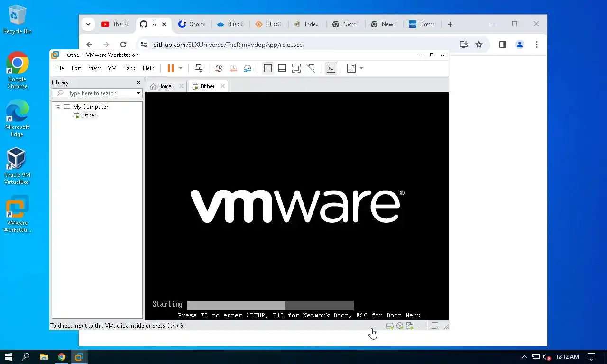Toggle the library sidebar view

[x=268, y=68]
